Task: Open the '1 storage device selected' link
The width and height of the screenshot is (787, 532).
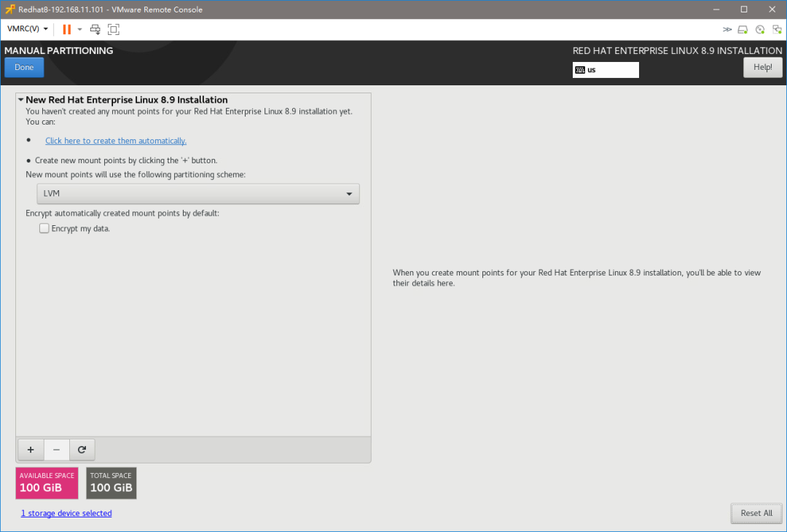Action: coord(66,513)
